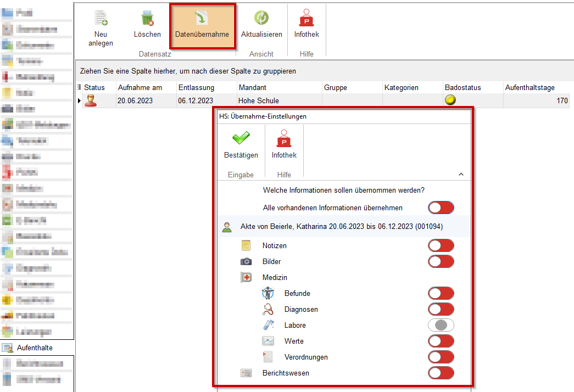This screenshot has width=574, height=392.
Task: Sort by the Aufnahme am column
Action: (140, 88)
